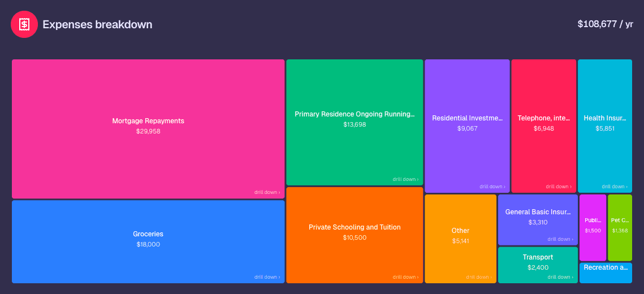Click the $10,500 schooling amount
Viewport: 644px width, 294px height.
tap(355, 237)
